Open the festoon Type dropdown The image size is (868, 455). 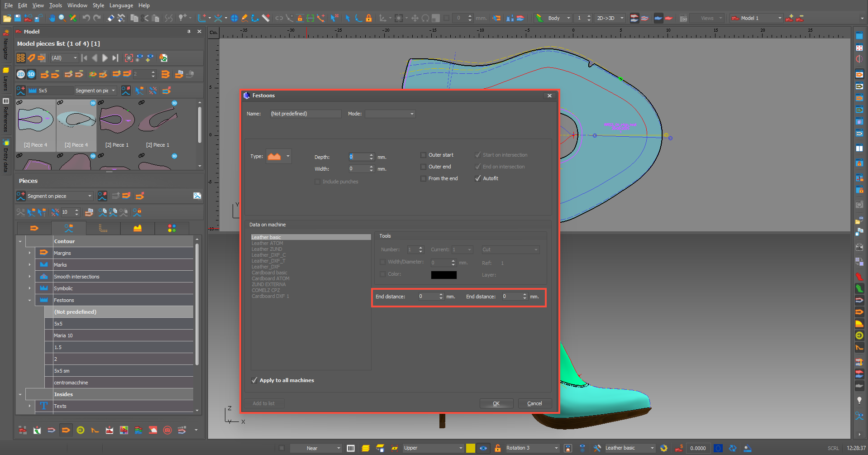click(x=287, y=156)
